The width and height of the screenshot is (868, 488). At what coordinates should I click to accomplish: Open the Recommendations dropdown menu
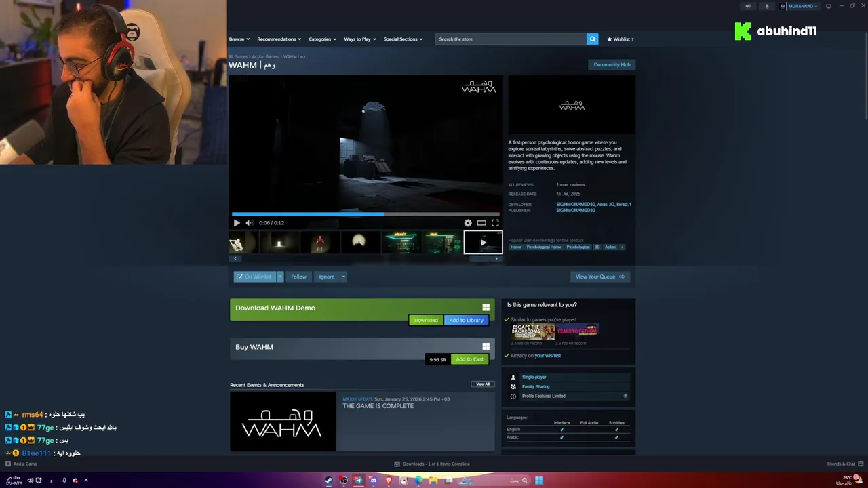(279, 39)
